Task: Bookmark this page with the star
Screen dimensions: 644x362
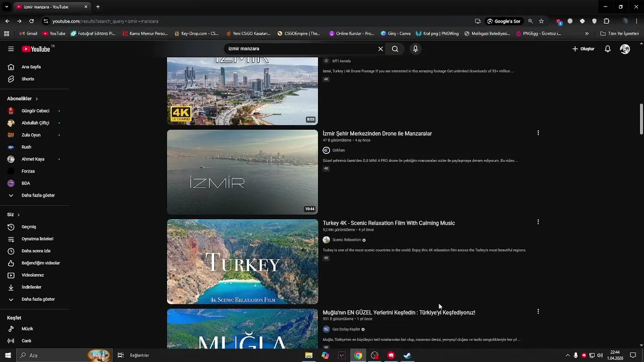Action: pyautogui.click(x=541, y=21)
